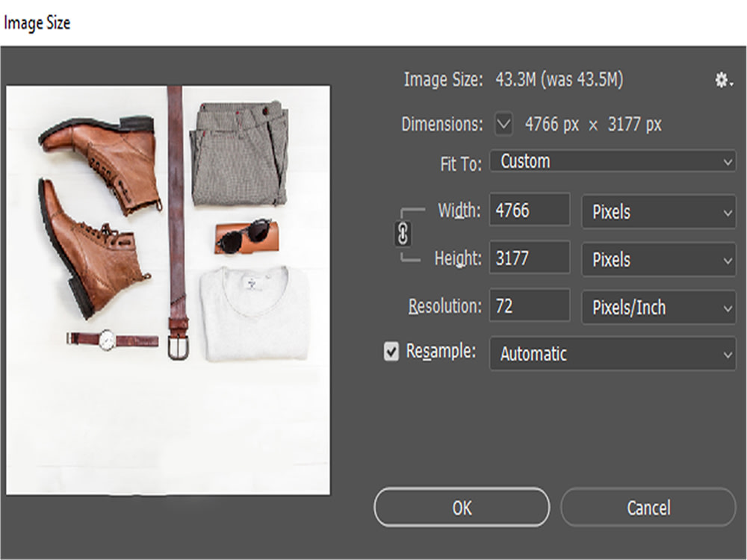
Task: Click the Resolution value field
Action: [x=530, y=305]
